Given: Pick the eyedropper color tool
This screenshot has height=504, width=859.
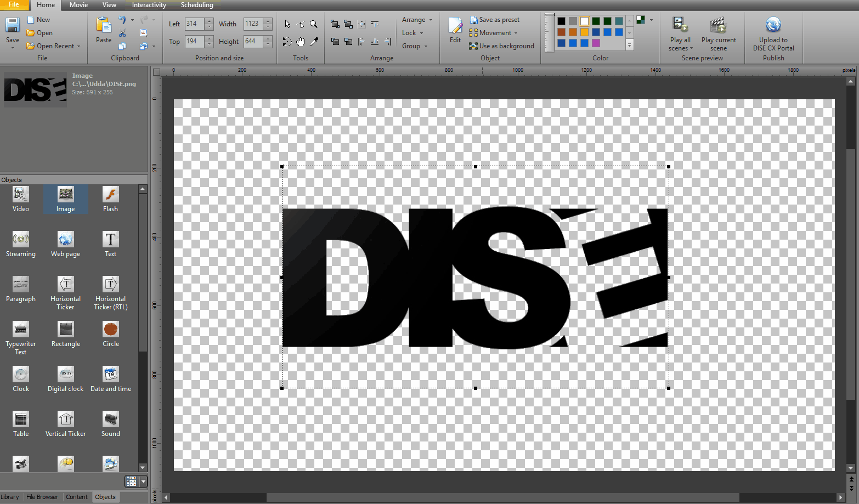Looking at the screenshot, I should coord(314,42).
